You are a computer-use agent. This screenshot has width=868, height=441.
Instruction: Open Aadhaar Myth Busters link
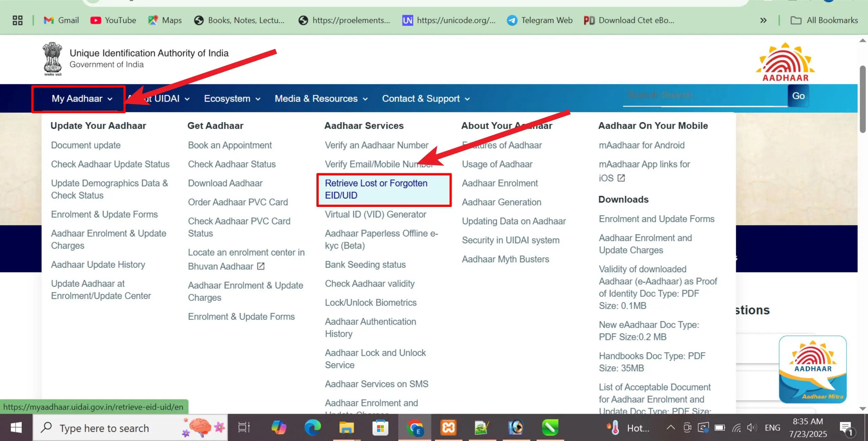(x=505, y=259)
